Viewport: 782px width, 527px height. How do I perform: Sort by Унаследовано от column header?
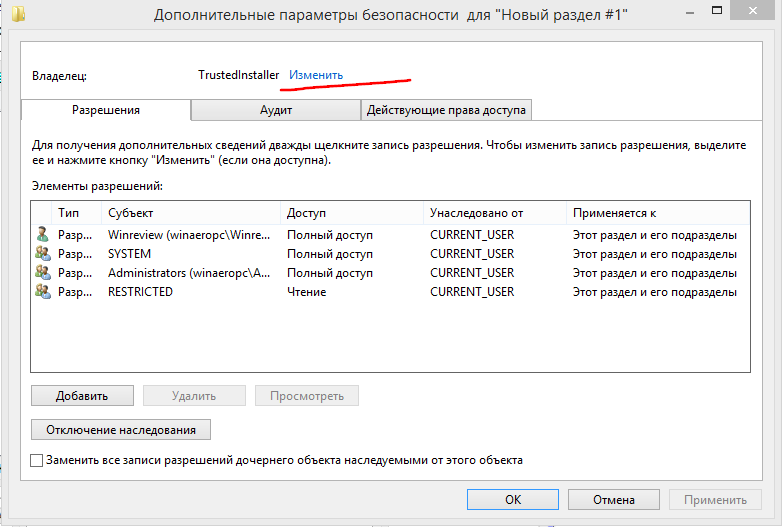click(495, 213)
